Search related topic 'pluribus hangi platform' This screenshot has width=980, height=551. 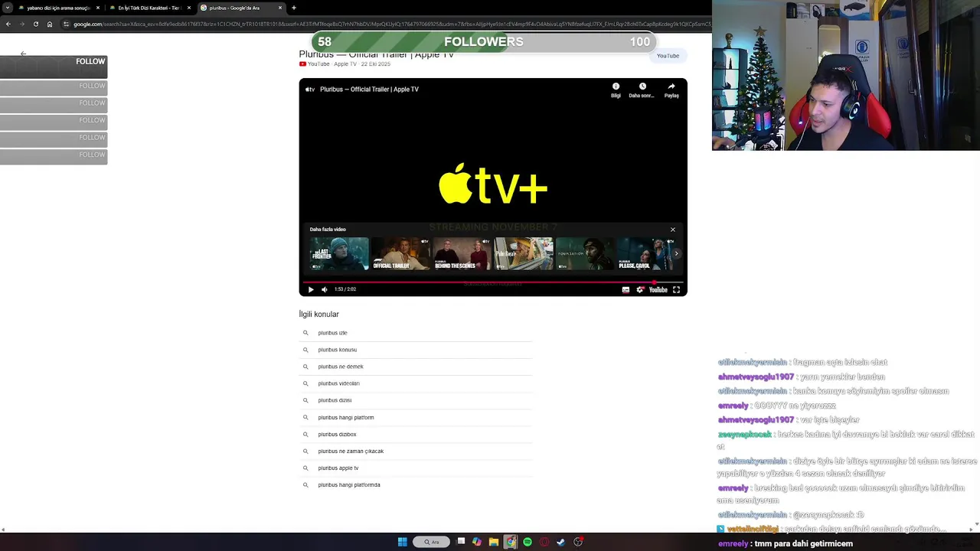416,417
